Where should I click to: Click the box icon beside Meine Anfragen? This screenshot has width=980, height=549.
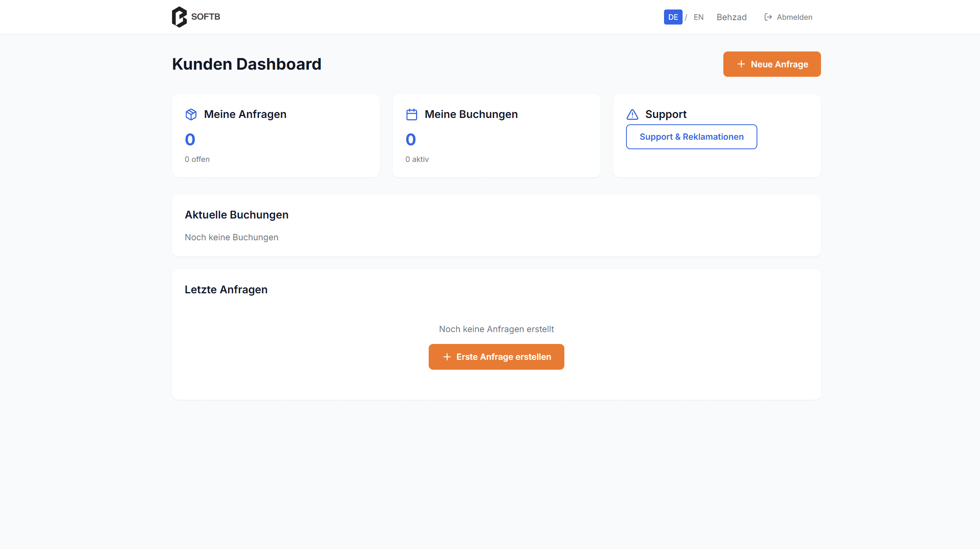[191, 114]
